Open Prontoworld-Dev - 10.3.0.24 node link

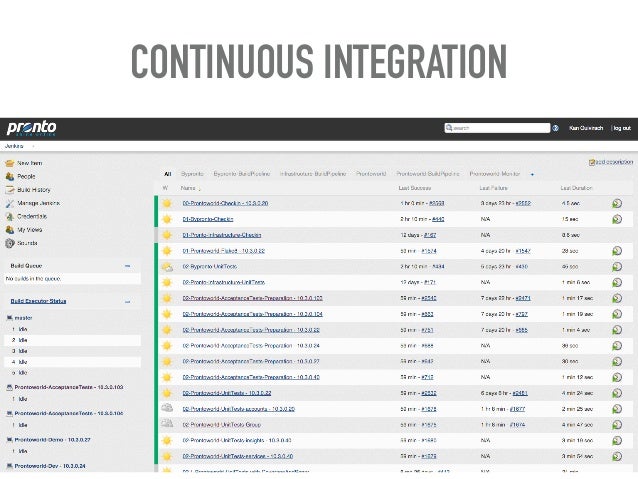pyautogui.click(x=50, y=466)
